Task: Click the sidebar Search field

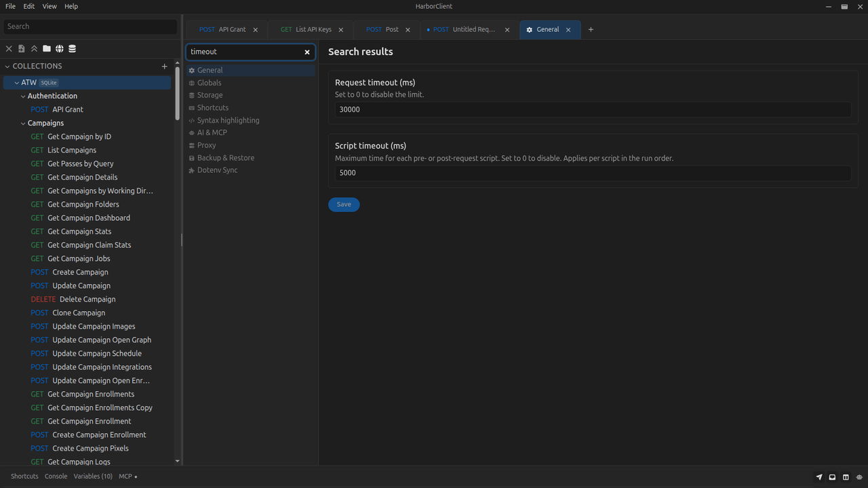Action: click(x=90, y=26)
